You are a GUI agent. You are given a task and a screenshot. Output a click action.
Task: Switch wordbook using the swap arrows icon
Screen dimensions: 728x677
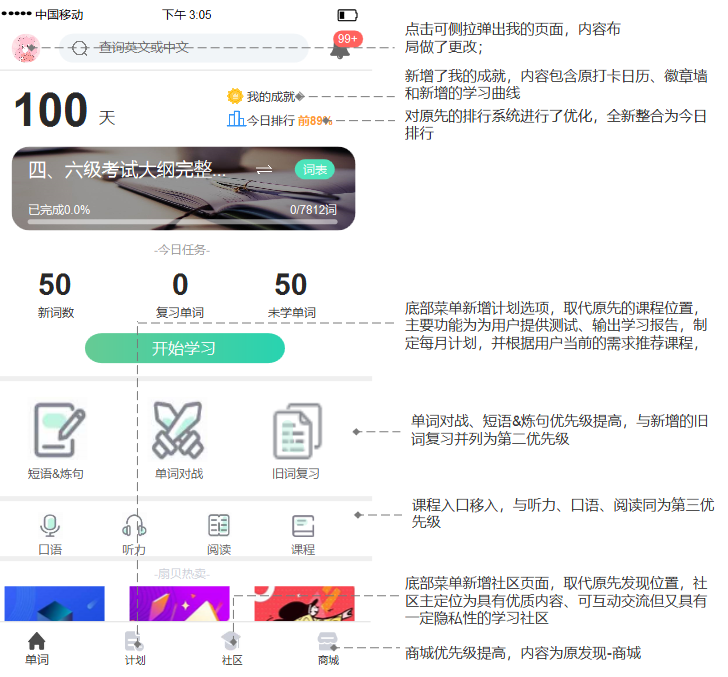(264, 169)
